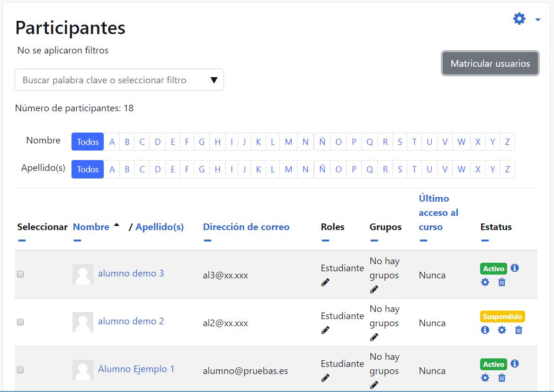Image resolution: width=554 pixels, height=392 pixels.
Task: Edit groups pencil for Alumno Ejemplo 1
Action: tap(374, 385)
